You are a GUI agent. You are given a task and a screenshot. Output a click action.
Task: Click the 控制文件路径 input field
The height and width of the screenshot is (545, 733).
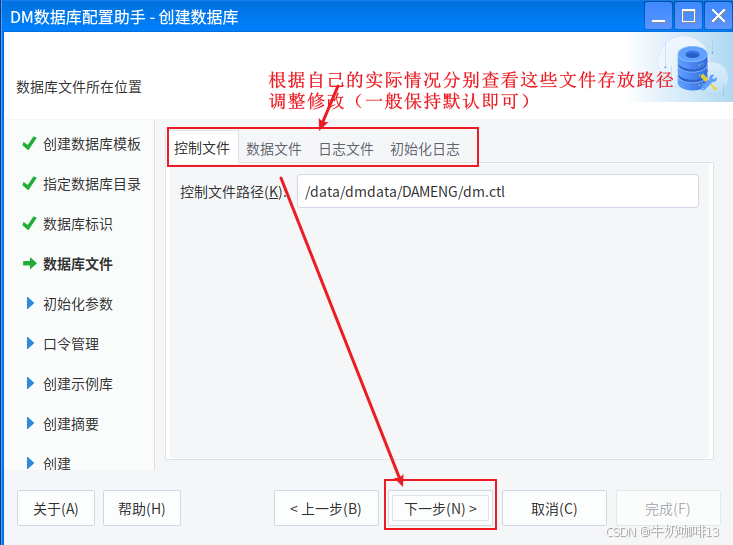pyautogui.click(x=498, y=191)
